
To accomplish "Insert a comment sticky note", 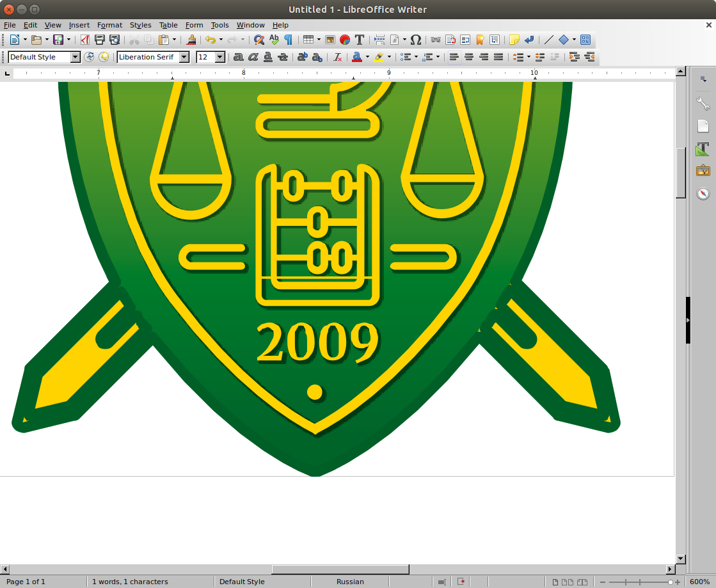I will click(x=514, y=40).
